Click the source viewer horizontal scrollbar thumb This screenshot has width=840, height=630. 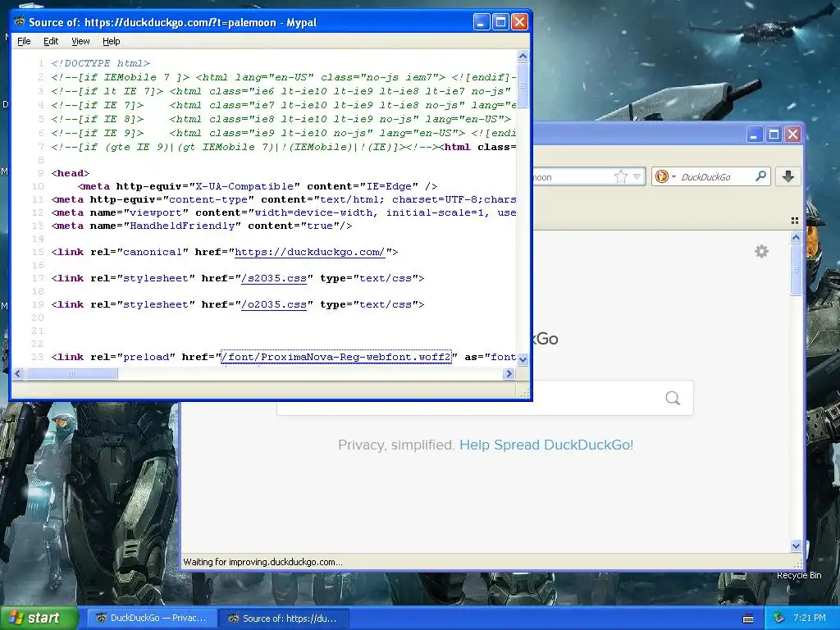click(71, 374)
